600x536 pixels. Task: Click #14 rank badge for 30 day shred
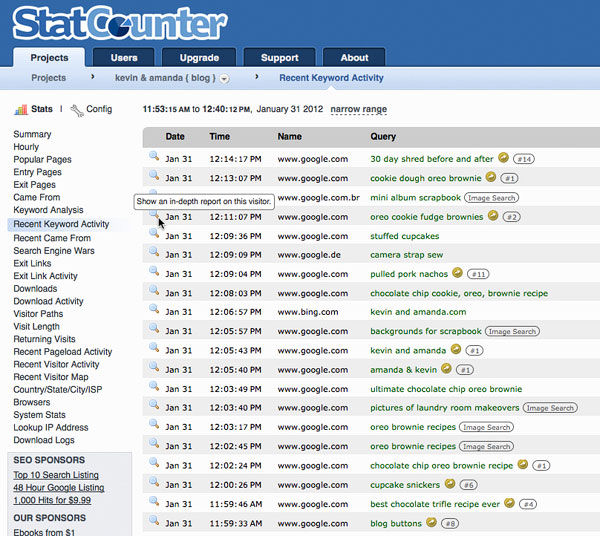point(524,159)
